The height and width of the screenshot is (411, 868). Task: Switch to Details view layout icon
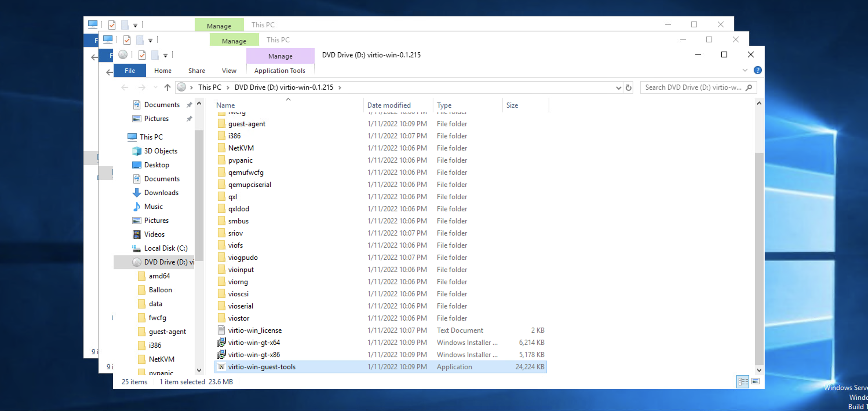click(743, 381)
